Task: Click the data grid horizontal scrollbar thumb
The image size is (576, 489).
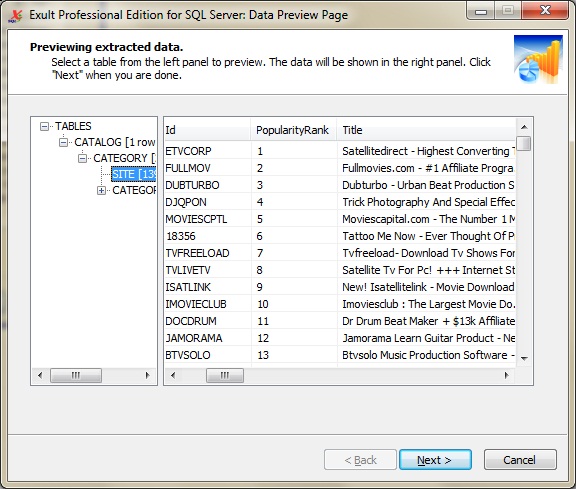Action: tap(225, 375)
